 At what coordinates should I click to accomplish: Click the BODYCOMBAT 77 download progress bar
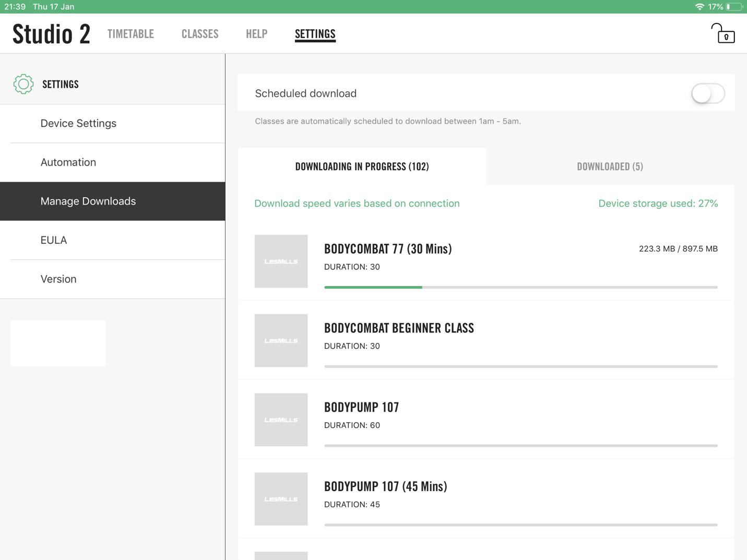(521, 287)
